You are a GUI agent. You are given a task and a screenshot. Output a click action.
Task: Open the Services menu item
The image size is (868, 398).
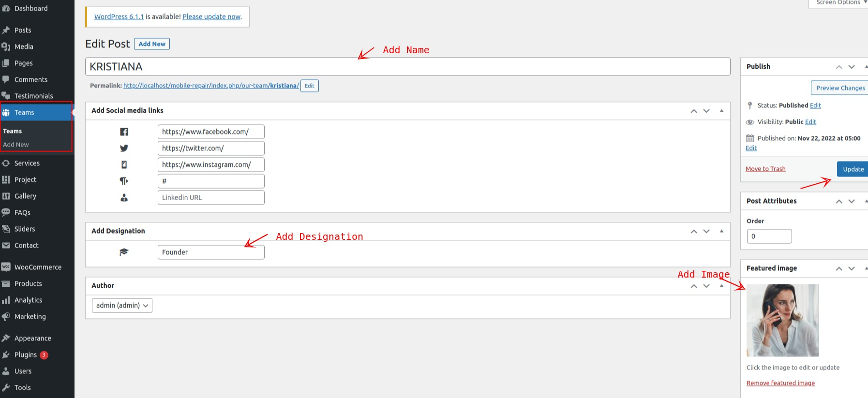click(27, 163)
